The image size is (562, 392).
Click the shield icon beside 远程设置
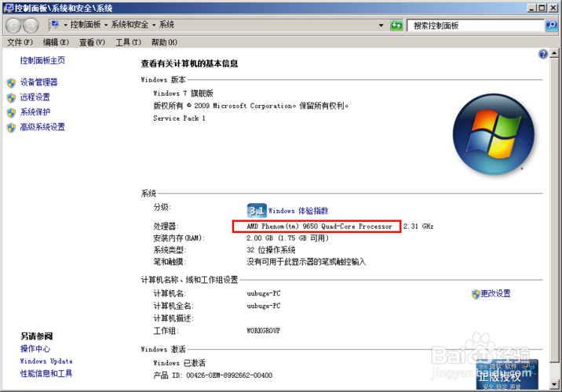[12, 98]
